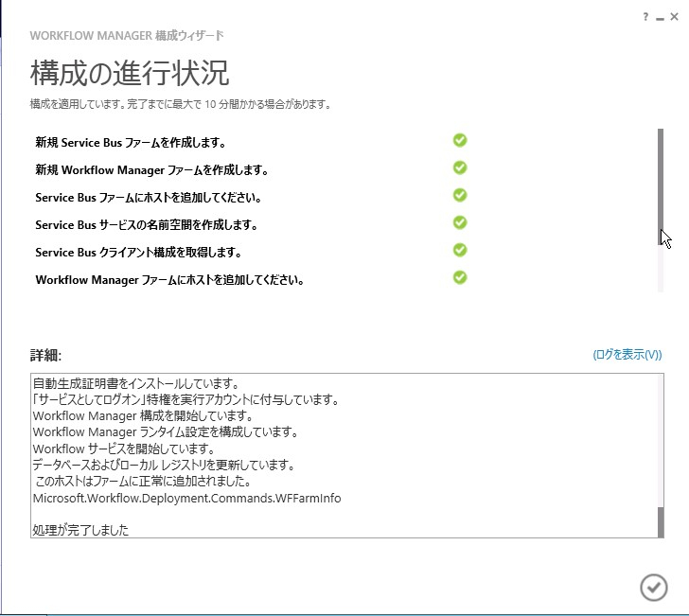Viewport: 689px width, 616px height.
Task: Click the task list scrollbar thumb
Action: coord(661,186)
